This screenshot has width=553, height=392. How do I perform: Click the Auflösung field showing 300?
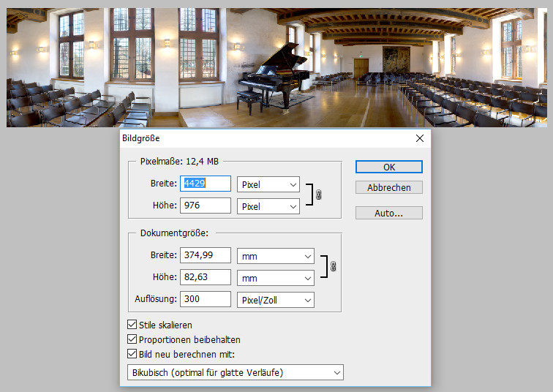206,299
